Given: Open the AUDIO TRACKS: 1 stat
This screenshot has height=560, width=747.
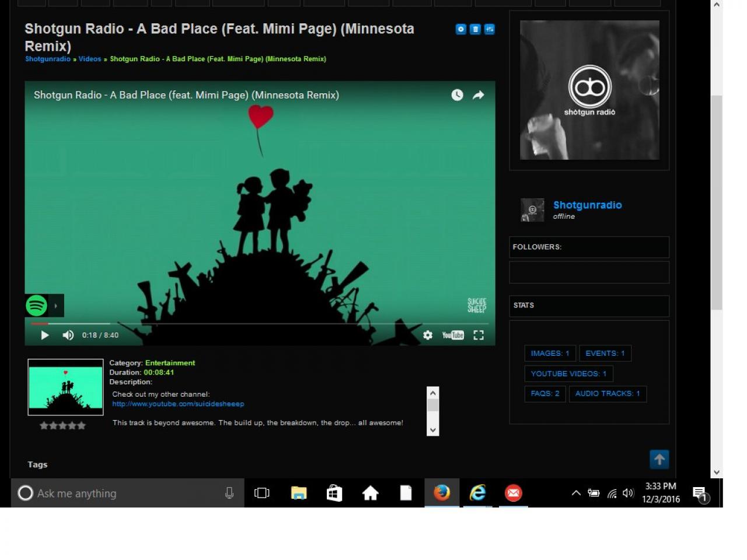Looking at the screenshot, I should click(608, 394).
